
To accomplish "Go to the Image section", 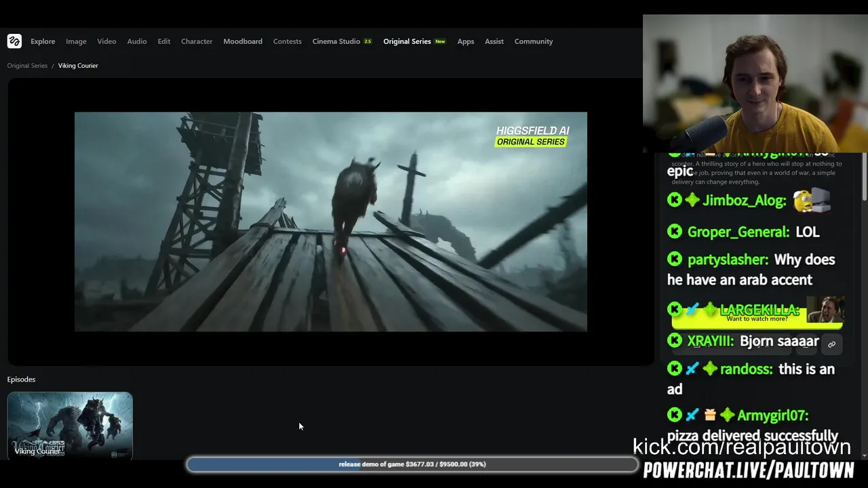I will (x=76, y=41).
